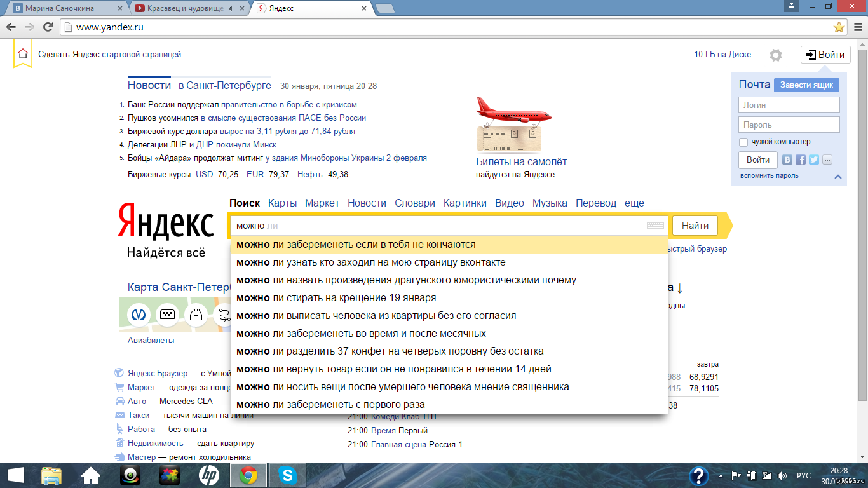
Task: Click the taxi icon on the map
Action: click(167, 315)
